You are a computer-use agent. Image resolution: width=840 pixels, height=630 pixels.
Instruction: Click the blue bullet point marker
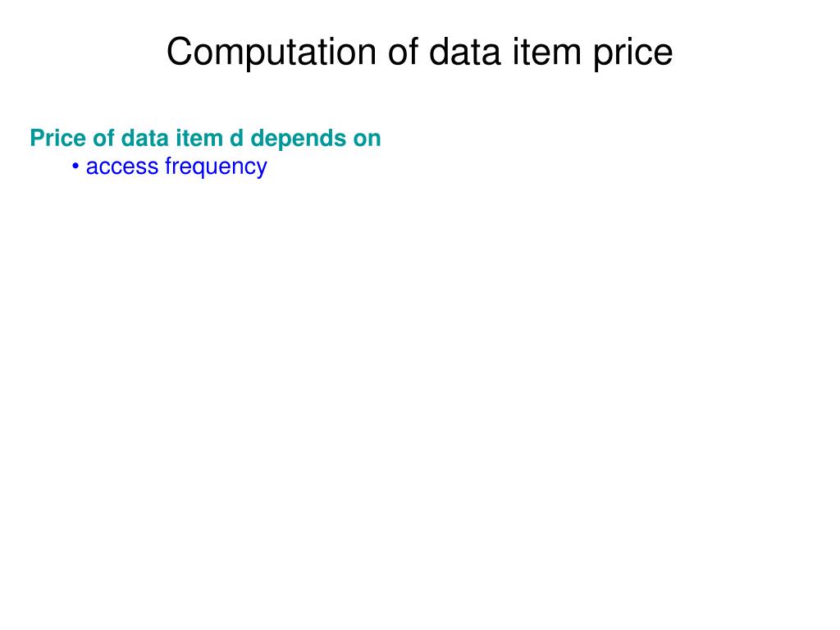click(x=75, y=167)
